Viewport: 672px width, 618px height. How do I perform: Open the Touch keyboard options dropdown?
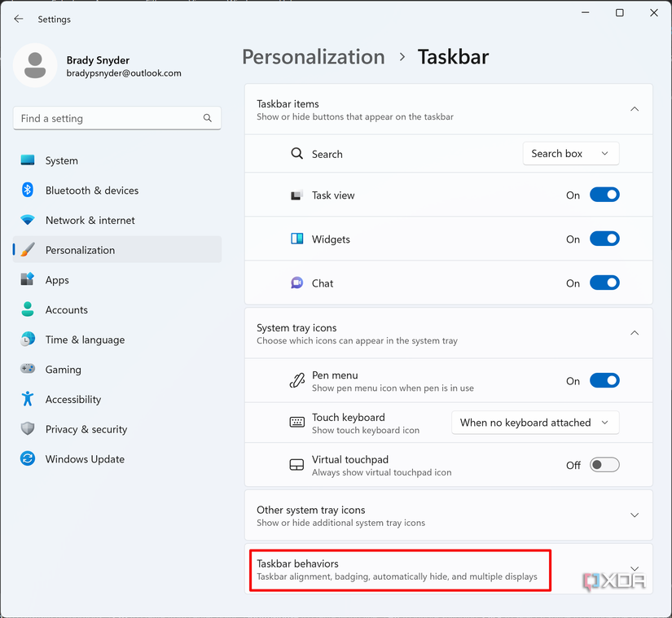[535, 423]
